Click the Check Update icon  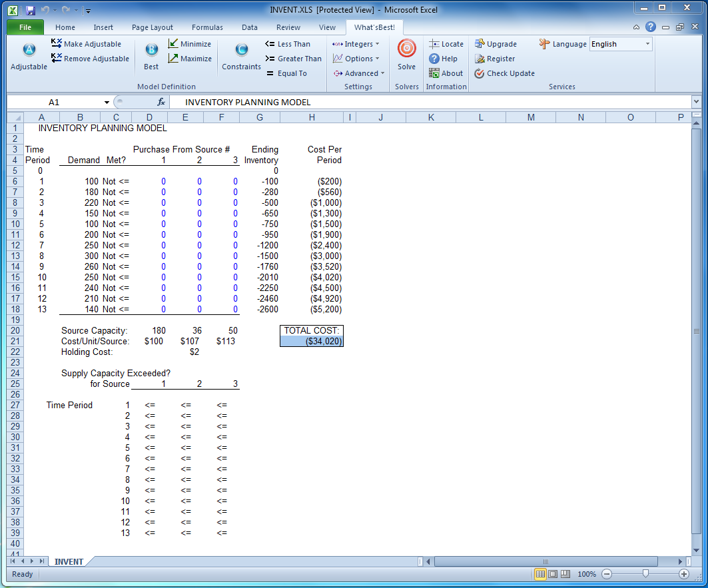pyautogui.click(x=480, y=73)
